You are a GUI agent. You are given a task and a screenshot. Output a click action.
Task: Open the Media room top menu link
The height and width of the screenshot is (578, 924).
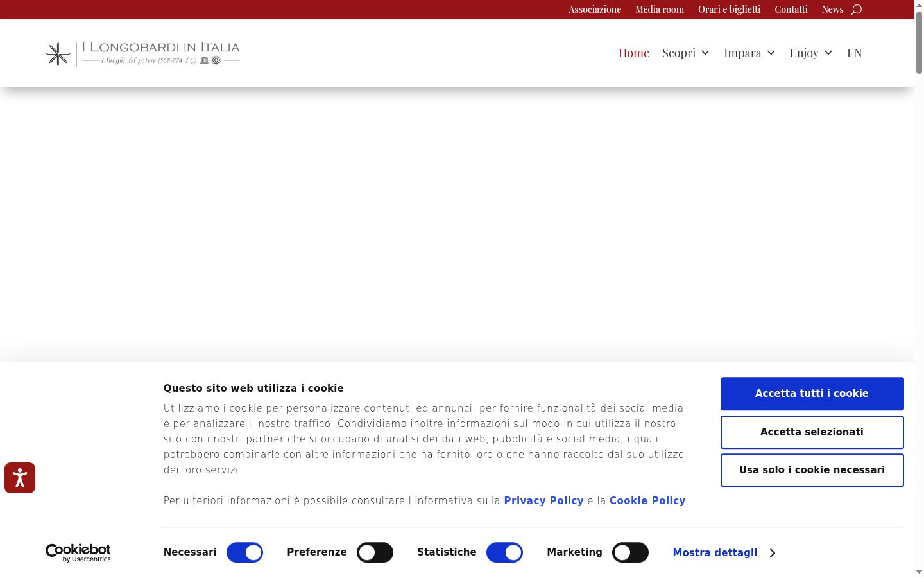click(660, 10)
